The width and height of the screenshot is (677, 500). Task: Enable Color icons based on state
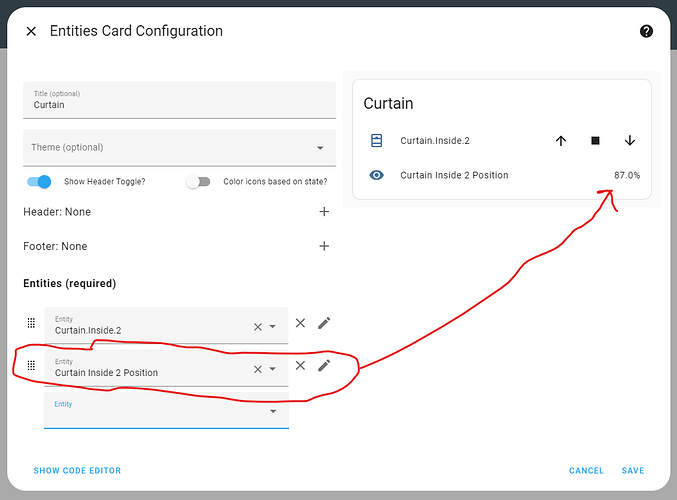point(198,181)
